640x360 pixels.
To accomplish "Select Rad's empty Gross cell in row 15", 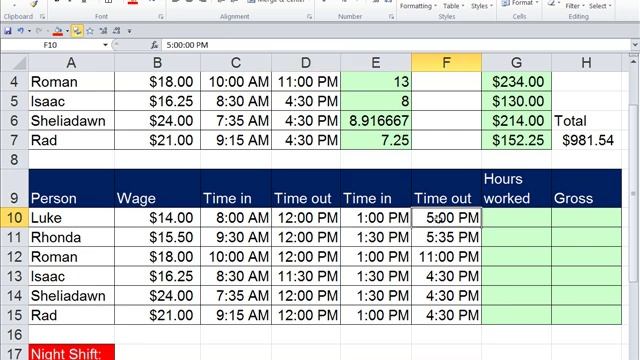I will point(587,315).
